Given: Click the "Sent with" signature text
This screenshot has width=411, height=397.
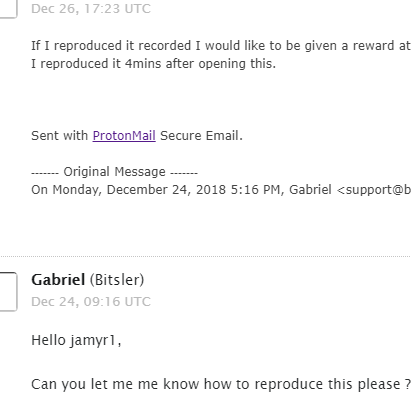Looking at the screenshot, I should [x=59, y=136].
